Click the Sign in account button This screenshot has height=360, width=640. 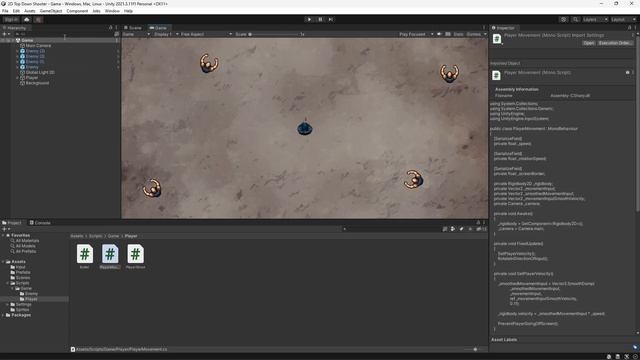point(11,20)
